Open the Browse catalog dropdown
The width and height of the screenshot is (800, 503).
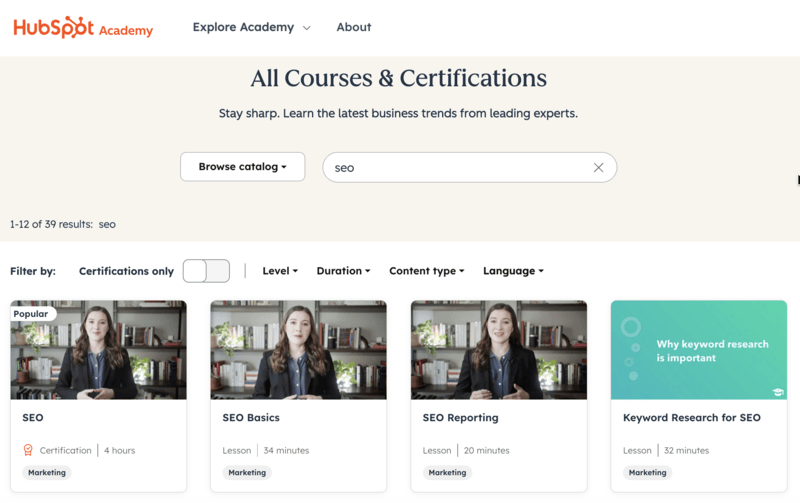pos(242,167)
